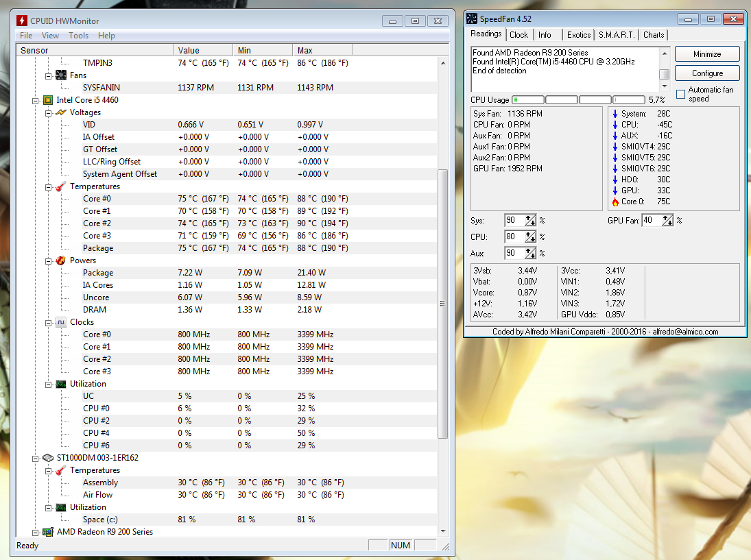Open the File menu in HWMonitor

pos(26,36)
